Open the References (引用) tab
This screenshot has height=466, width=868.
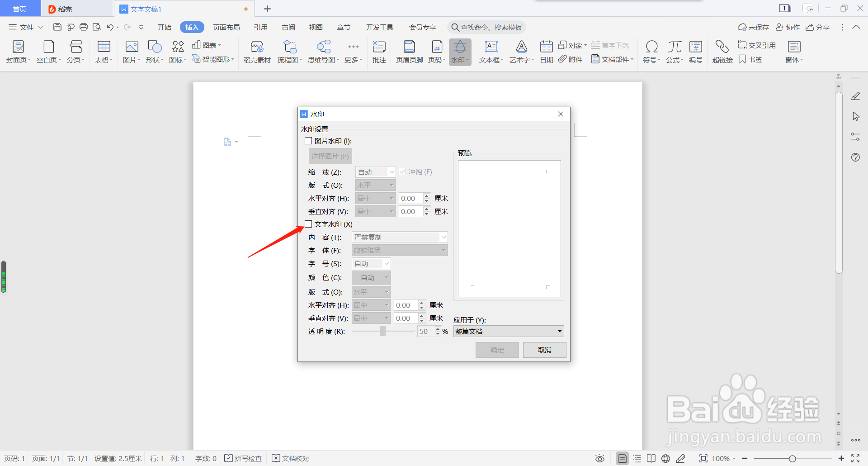click(x=260, y=27)
